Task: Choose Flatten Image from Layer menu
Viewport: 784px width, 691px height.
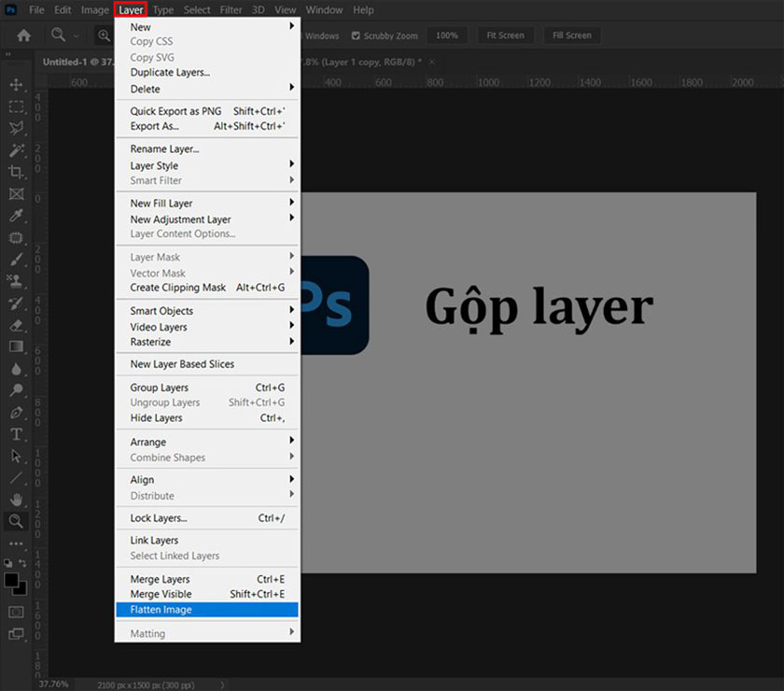Action: [x=207, y=610]
